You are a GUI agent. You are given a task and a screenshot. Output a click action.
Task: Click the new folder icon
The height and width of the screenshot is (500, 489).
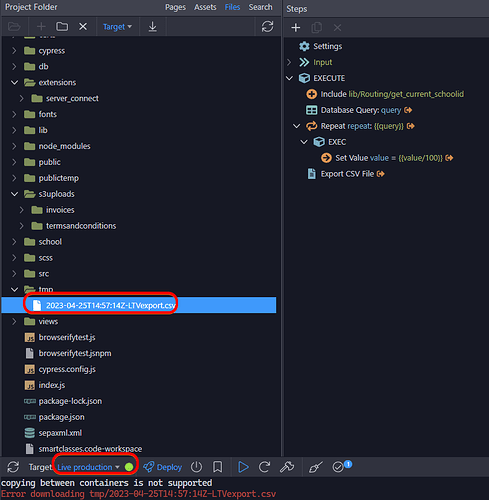pyautogui.click(x=62, y=27)
